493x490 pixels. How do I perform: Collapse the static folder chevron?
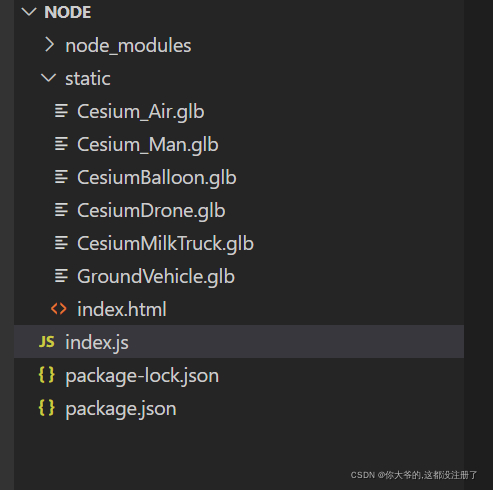(x=48, y=78)
